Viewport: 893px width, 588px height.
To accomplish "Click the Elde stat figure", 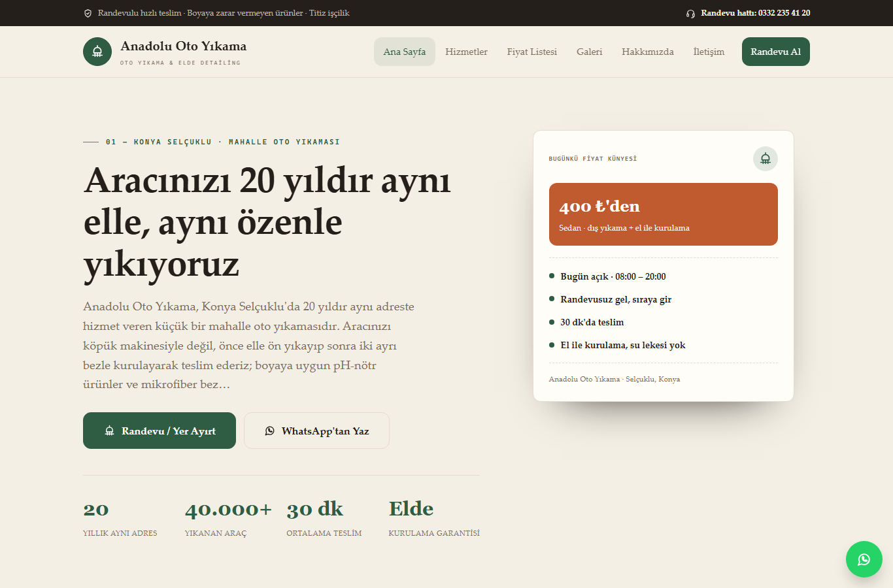I will pos(411,509).
